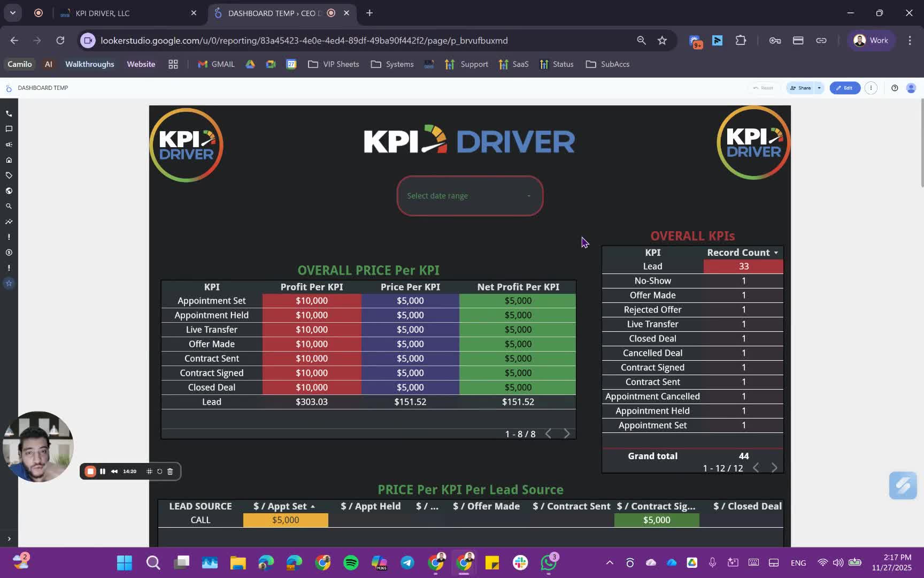Open the Windows Start menu
Screen dimensions: 924x578
coord(125,562)
